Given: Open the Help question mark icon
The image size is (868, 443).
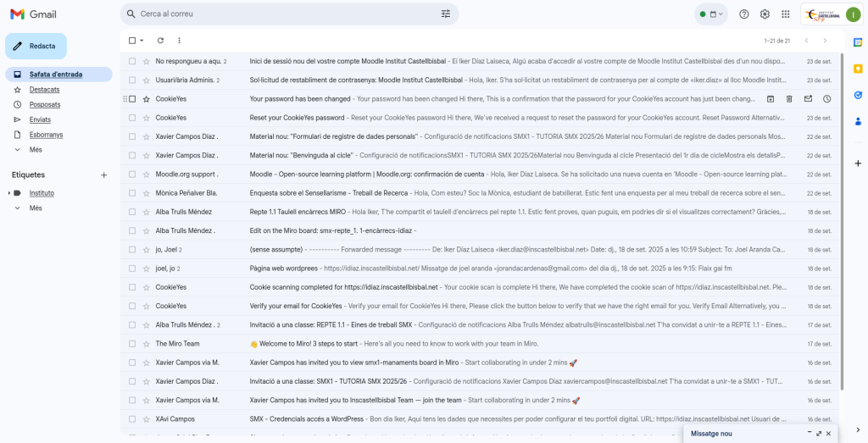Looking at the screenshot, I should [x=744, y=14].
